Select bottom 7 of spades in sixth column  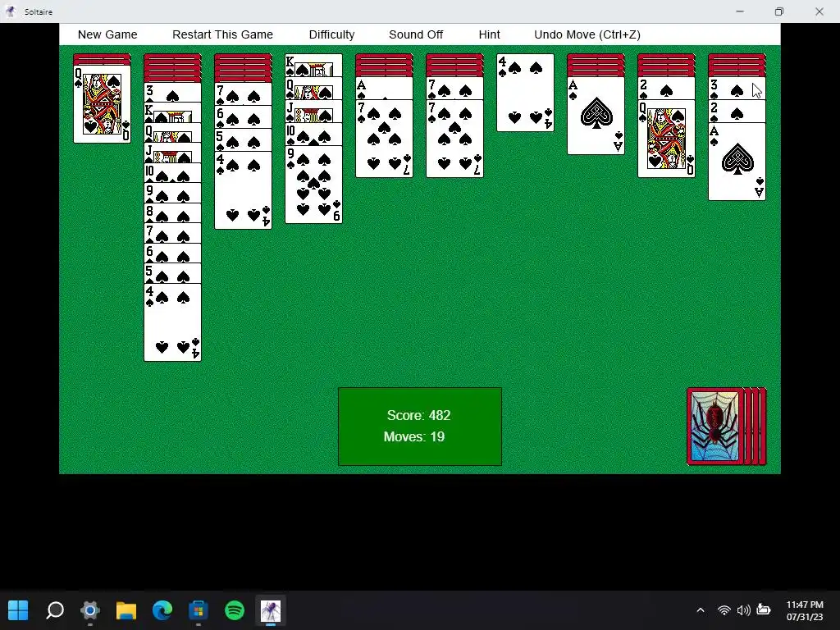click(454, 138)
